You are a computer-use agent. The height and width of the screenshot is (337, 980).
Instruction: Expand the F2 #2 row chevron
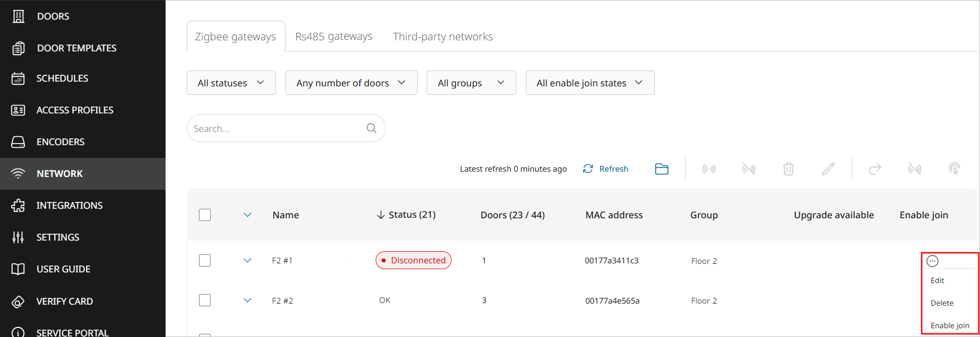[247, 300]
